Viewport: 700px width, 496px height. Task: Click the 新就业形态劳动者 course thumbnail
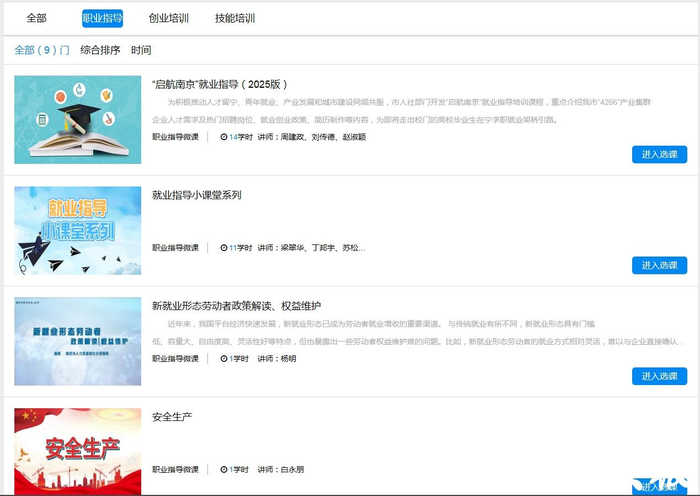click(x=78, y=340)
